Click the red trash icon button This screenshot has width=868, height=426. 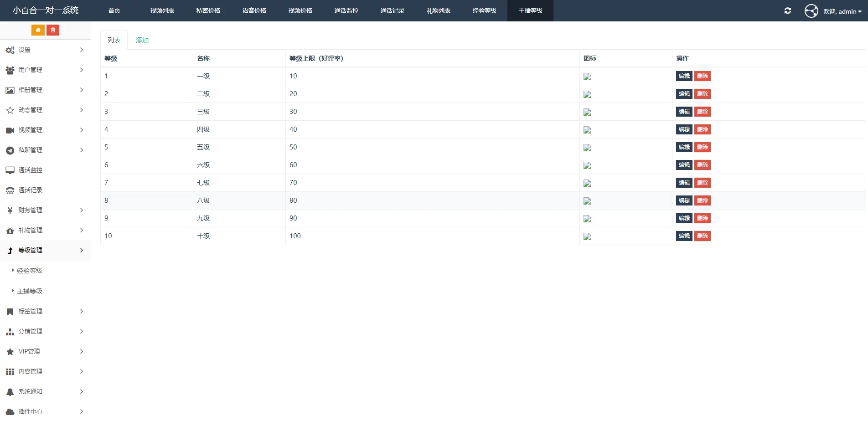[x=53, y=30]
